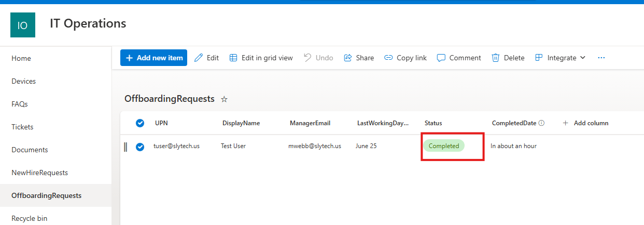
Task: Click the Add new item button
Action: pyautogui.click(x=154, y=58)
